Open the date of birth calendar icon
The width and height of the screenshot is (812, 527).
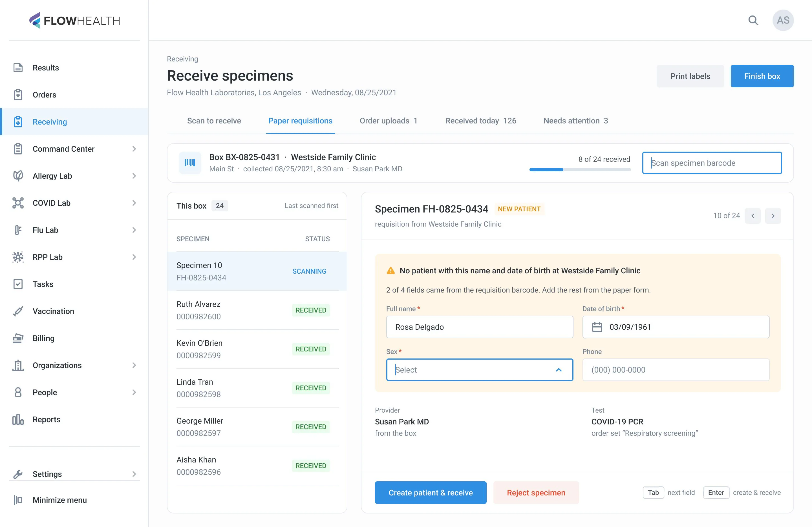pyautogui.click(x=597, y=327)
